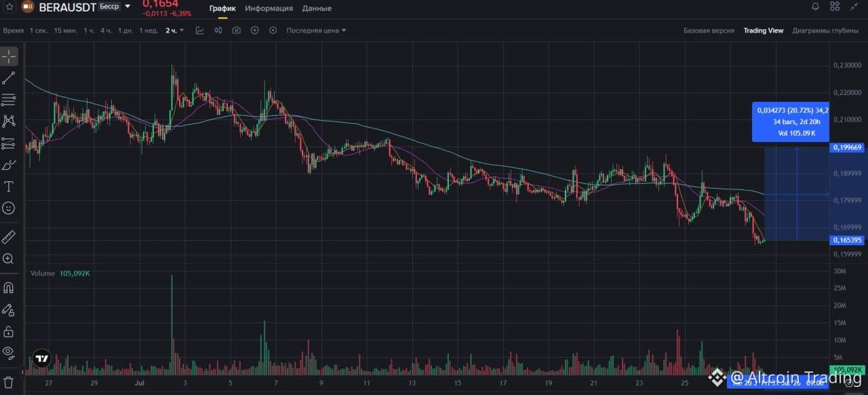
Task: Open the Данные tab
Action: point(317,8)
